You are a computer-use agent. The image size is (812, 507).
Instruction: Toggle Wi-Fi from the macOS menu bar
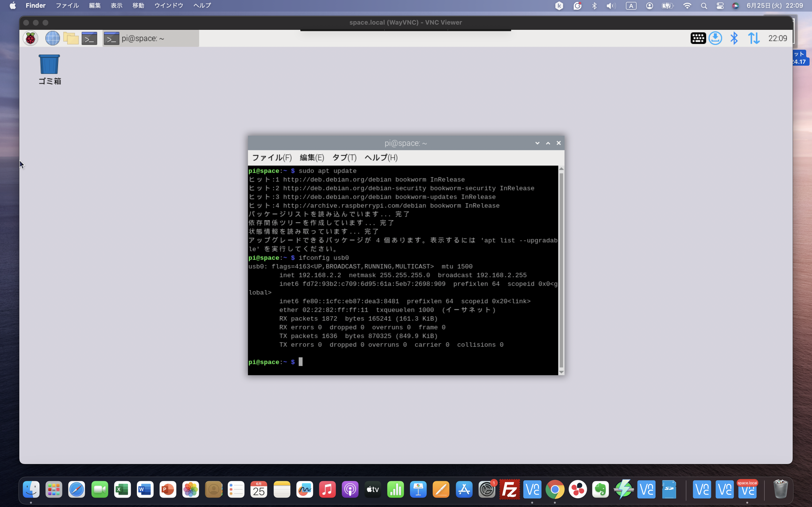[x=687, y=5]
